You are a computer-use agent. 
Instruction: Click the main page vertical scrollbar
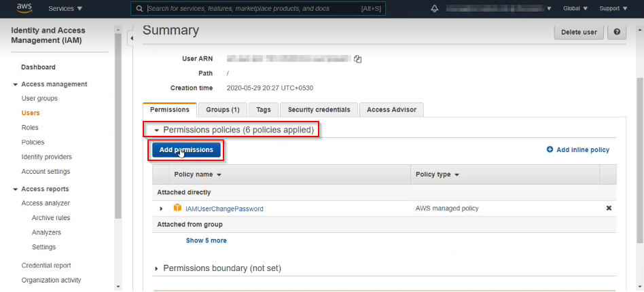(x=640, y=160)
